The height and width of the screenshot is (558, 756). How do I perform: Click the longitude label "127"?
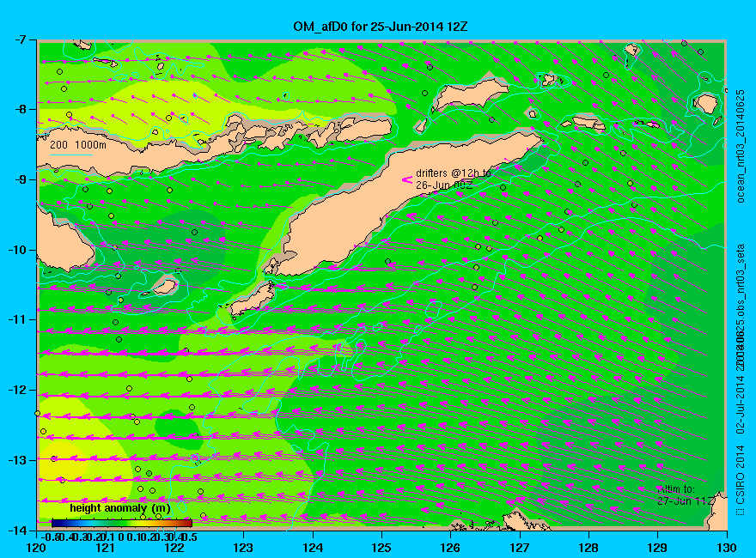[x=520, y=548]
